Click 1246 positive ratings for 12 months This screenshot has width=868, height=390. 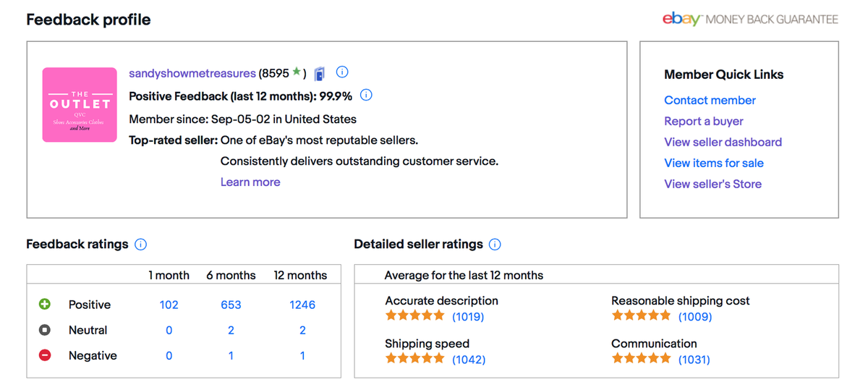click(x=302, y=305)
